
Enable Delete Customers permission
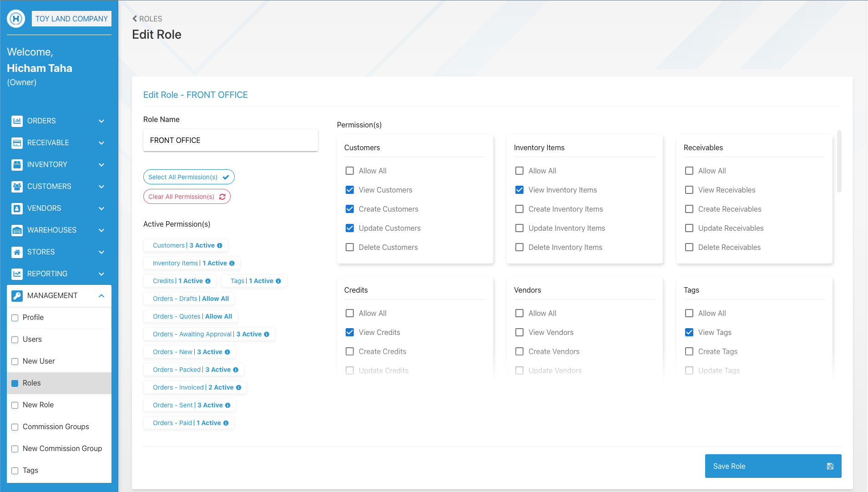point(350,247)
